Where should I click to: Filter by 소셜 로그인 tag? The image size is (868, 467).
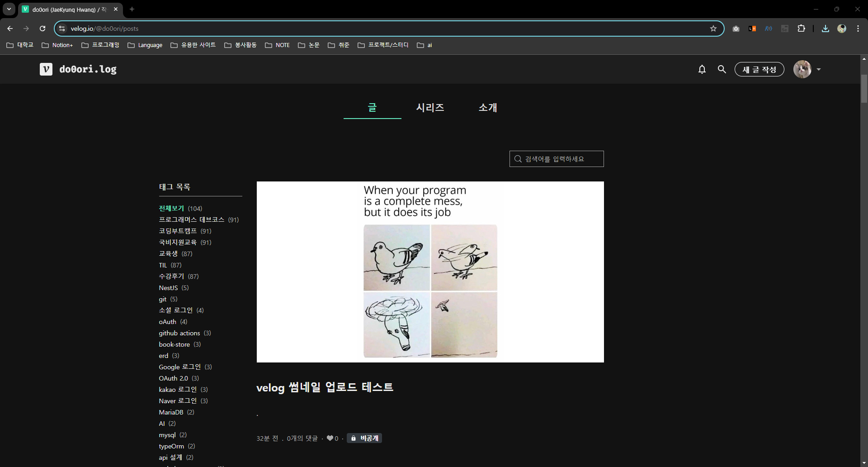click(176, 310)
